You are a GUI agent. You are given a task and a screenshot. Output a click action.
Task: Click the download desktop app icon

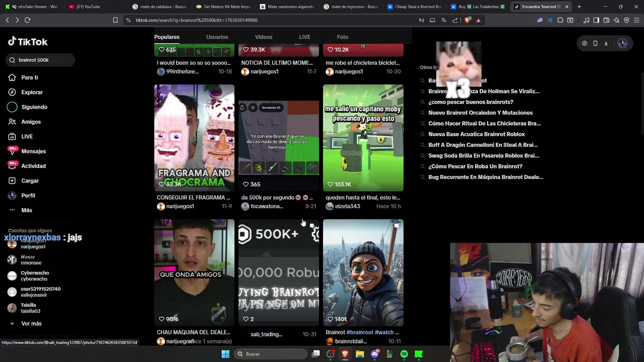pos(606,43)
